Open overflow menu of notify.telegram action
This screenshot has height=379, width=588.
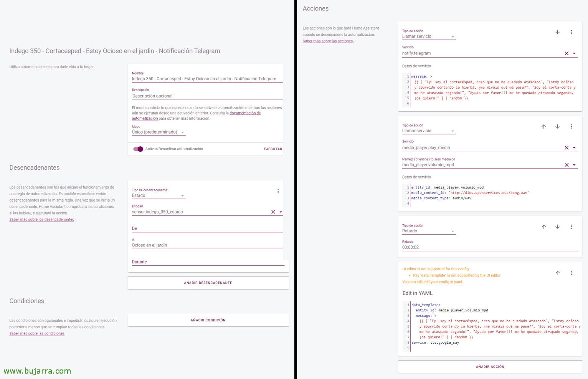pyautogui.click(x=571, y=32)
